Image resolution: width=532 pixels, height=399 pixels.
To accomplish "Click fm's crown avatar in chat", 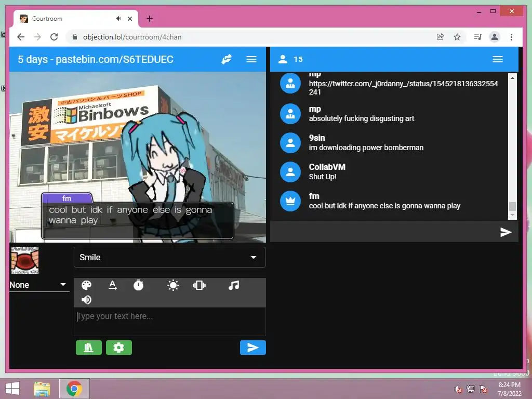I will [x=290, y=201].
